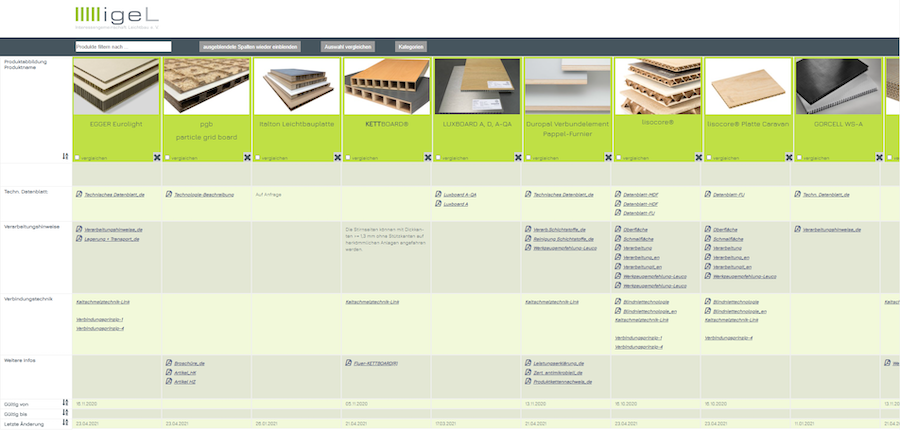Hide the GORCELL WS-A column via X icon
Image resolution: width=900 pixels, height=430 pixels.
pyautogui.click(x=879, y=157)
